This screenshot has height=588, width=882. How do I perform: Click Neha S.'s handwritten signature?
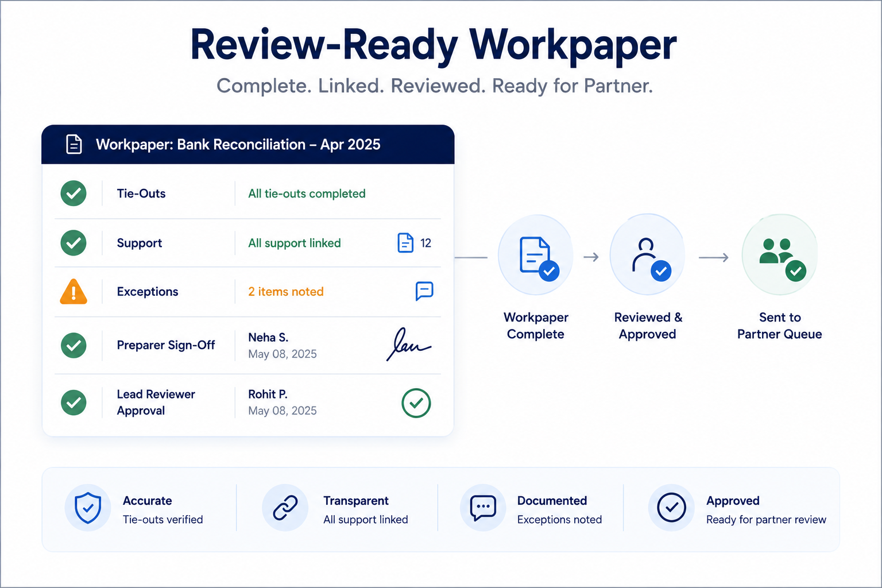pyautogui.click(x=408, y=345)
